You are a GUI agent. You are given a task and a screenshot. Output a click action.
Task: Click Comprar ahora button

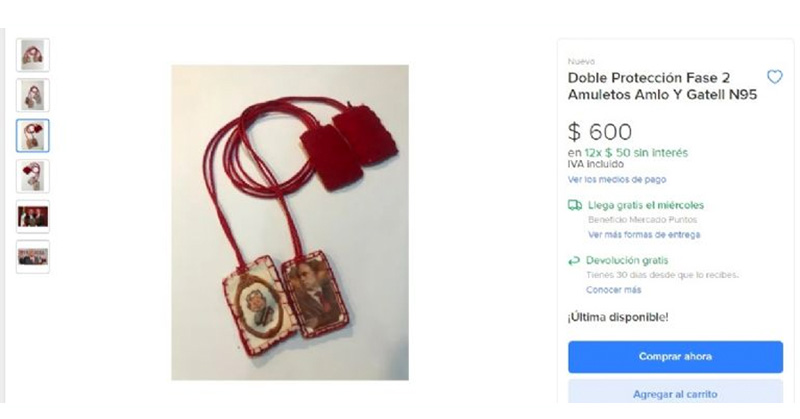coord(675,357)
